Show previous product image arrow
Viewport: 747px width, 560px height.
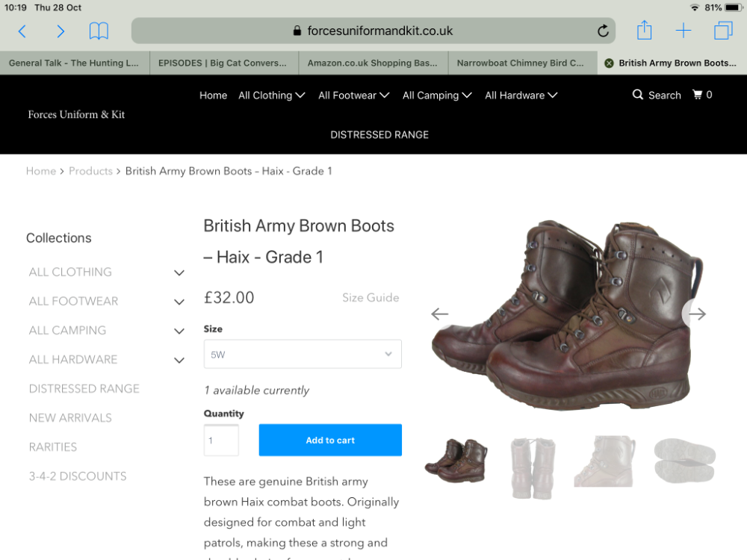(x=439, y=314)
